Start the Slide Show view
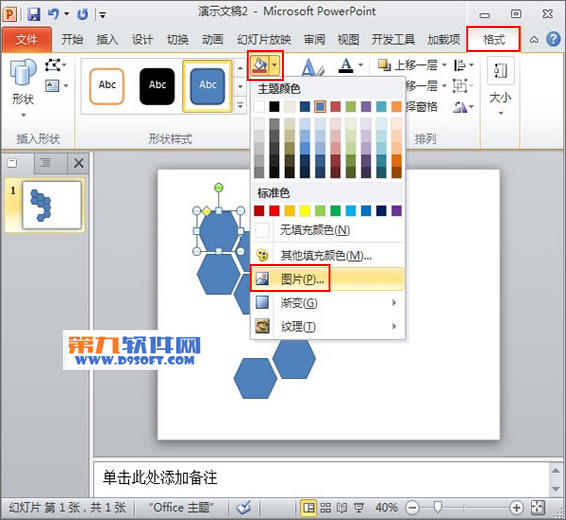Image resolution: width=566 pixels, height=520 pixels. (359, 508)
